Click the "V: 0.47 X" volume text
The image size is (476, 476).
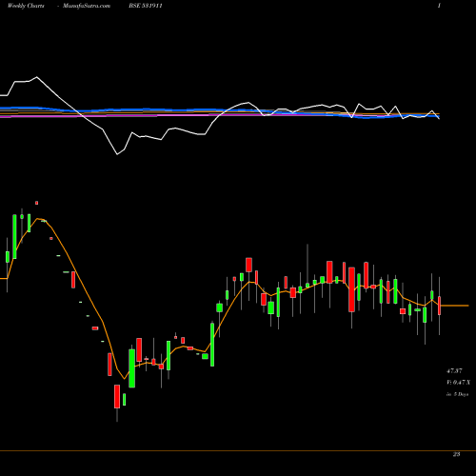(x=458, y=383)
